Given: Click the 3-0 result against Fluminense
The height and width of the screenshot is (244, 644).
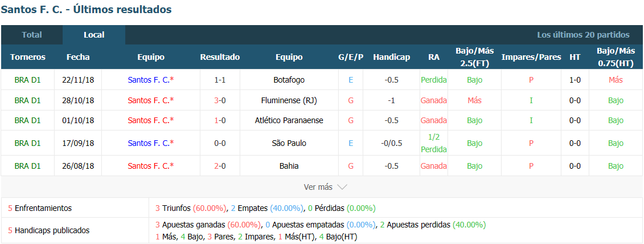Looking at the screenshot, I should [x=220, y=100].
